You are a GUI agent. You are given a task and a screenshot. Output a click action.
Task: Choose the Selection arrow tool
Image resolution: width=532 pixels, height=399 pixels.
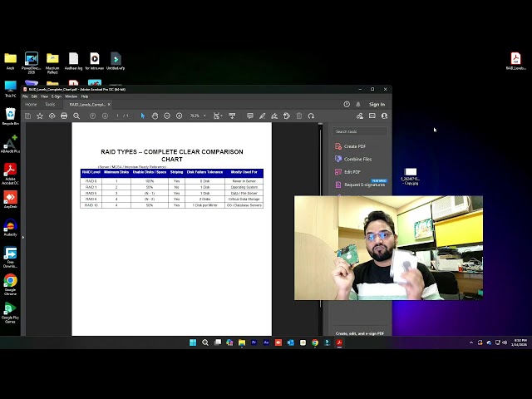tap(142, 116)
